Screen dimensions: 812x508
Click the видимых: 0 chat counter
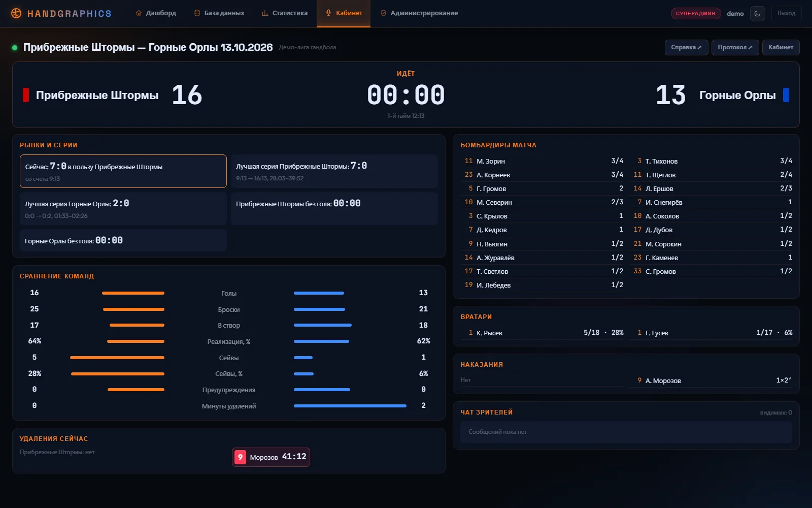coord(776,413)
